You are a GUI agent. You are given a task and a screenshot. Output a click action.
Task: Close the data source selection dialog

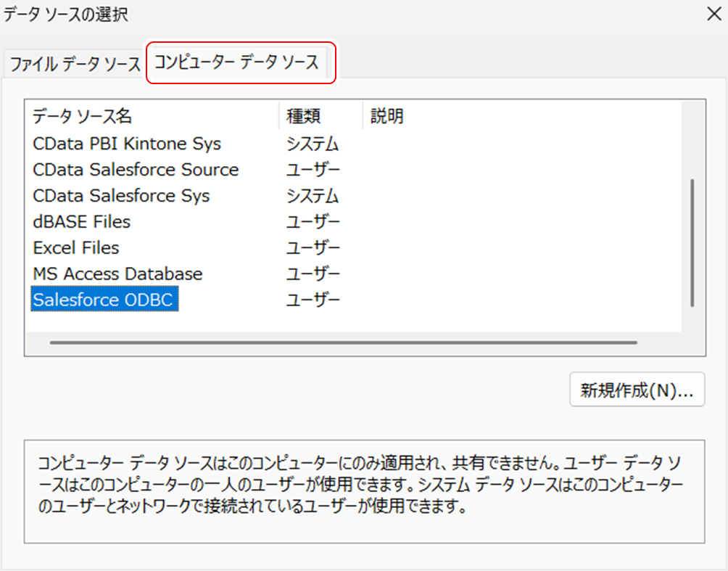pos(714,13)
